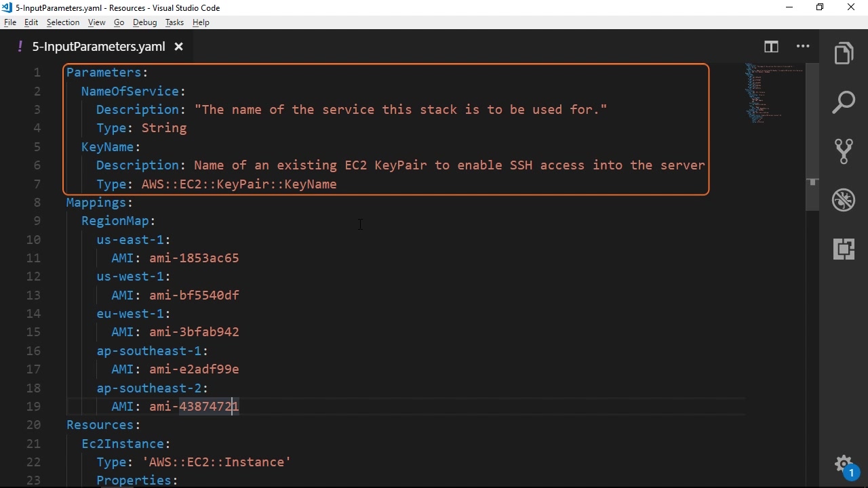
Task: Select the 5-InputParameters.yaml tab
Action: coord(98,47)
